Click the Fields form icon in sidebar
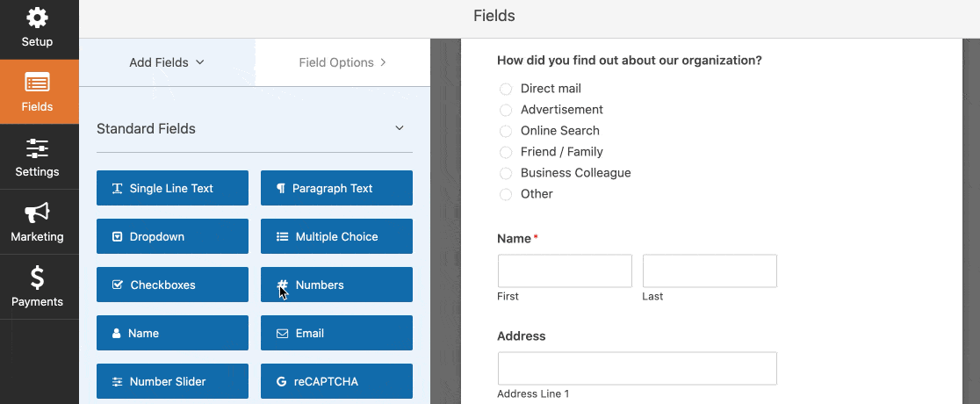Viewport: 980px width, 404px height. [x=37, y=83]
